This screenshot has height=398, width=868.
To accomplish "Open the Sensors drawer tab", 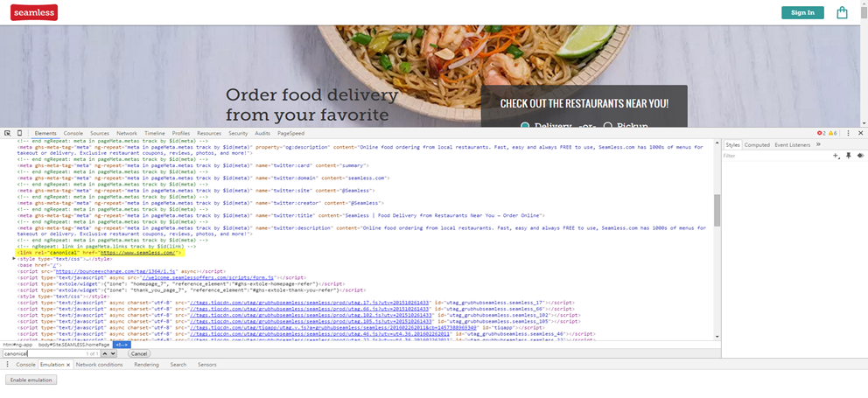I will point(207,365).
